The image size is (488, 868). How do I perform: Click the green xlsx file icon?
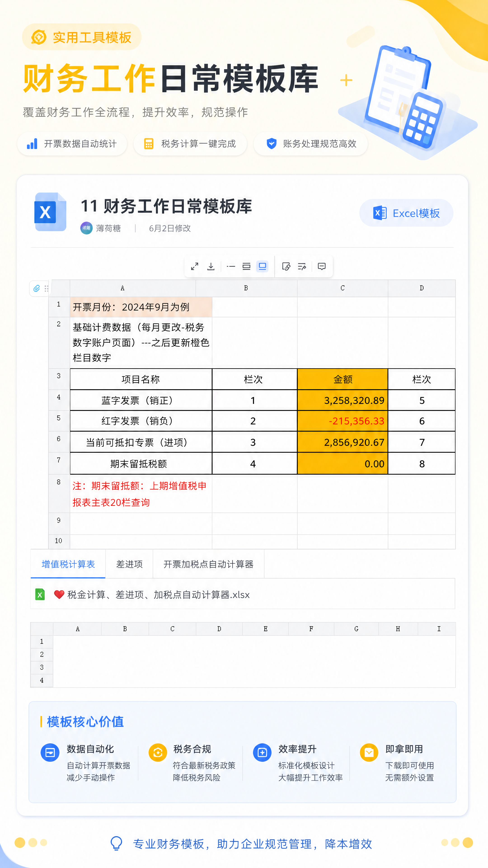(x=40, y=594)
